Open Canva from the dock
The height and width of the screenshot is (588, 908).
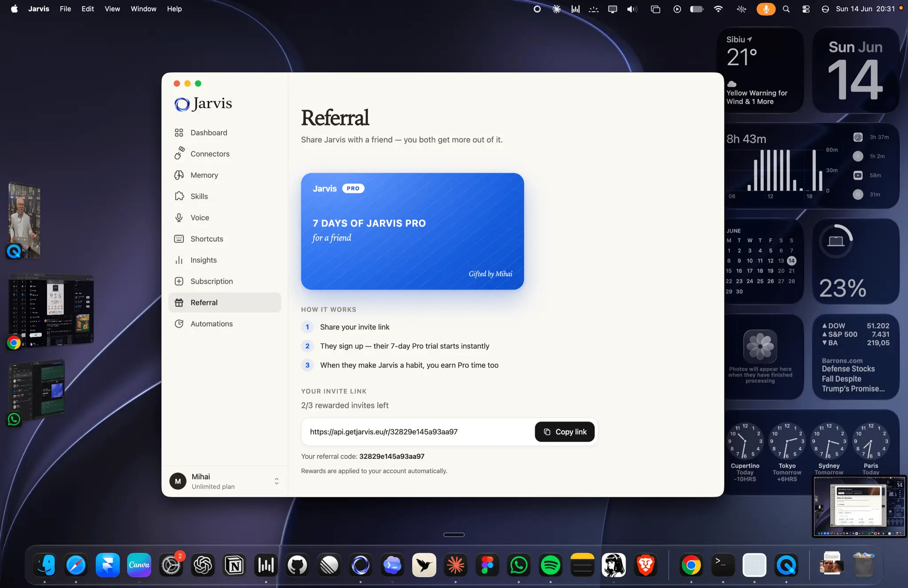(x=139, y=565)
